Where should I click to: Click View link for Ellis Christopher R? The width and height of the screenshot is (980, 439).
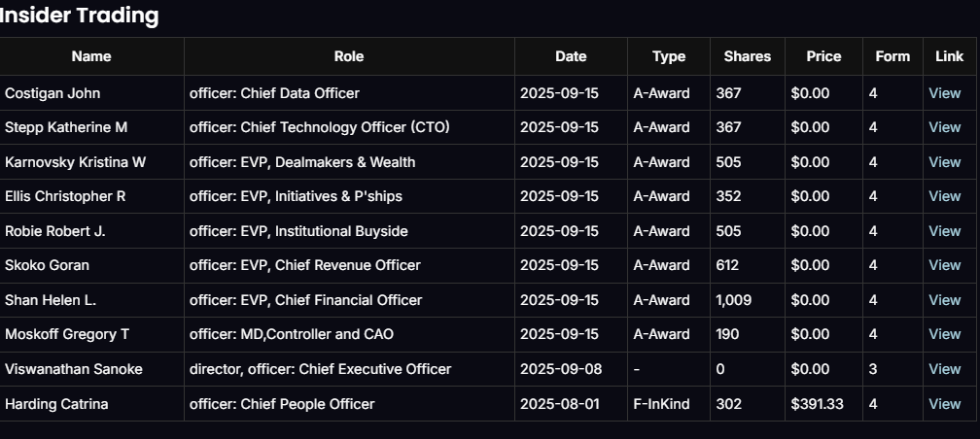(x=944, y=196)
